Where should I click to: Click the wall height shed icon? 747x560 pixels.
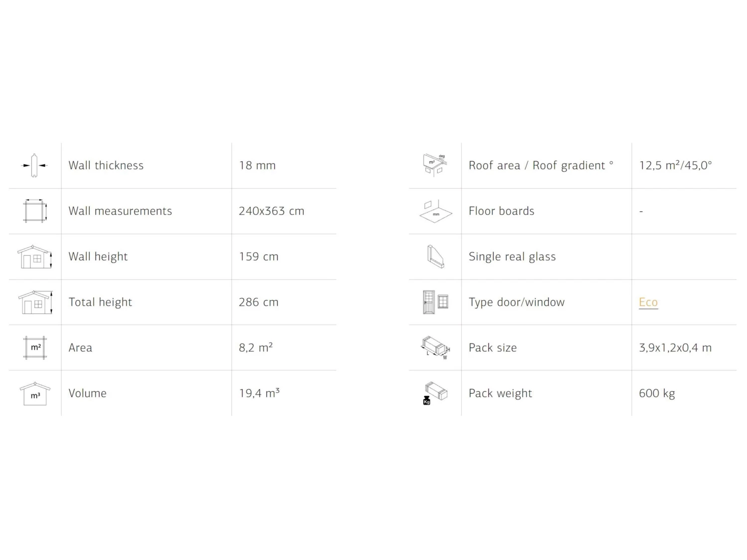(x=35, y=257)
